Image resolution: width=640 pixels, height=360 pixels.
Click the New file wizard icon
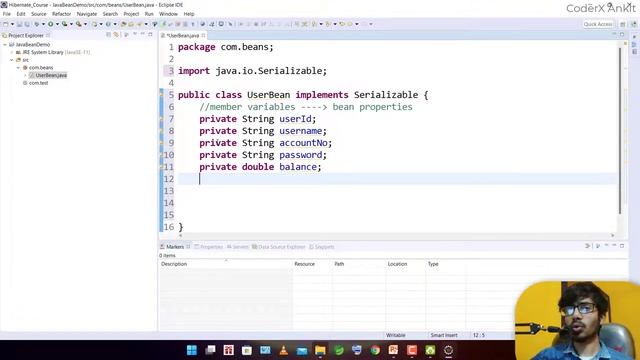tap(6, 24)
